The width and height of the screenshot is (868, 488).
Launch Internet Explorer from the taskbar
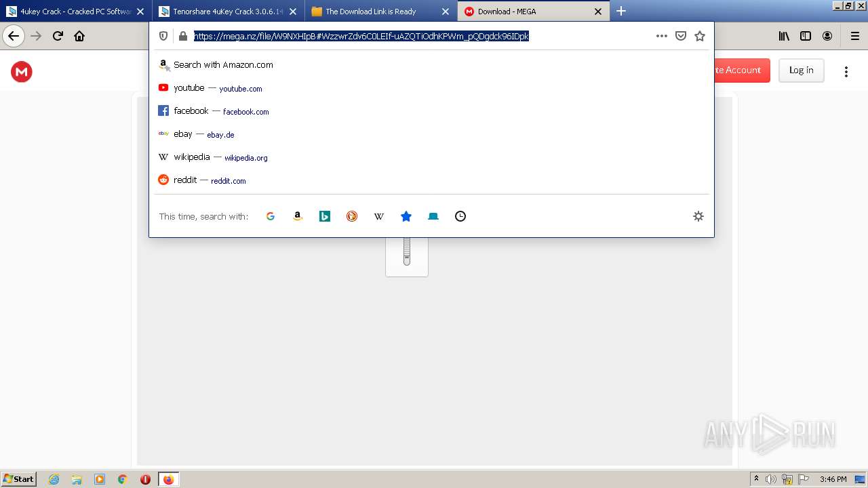(x=54, y=479)
